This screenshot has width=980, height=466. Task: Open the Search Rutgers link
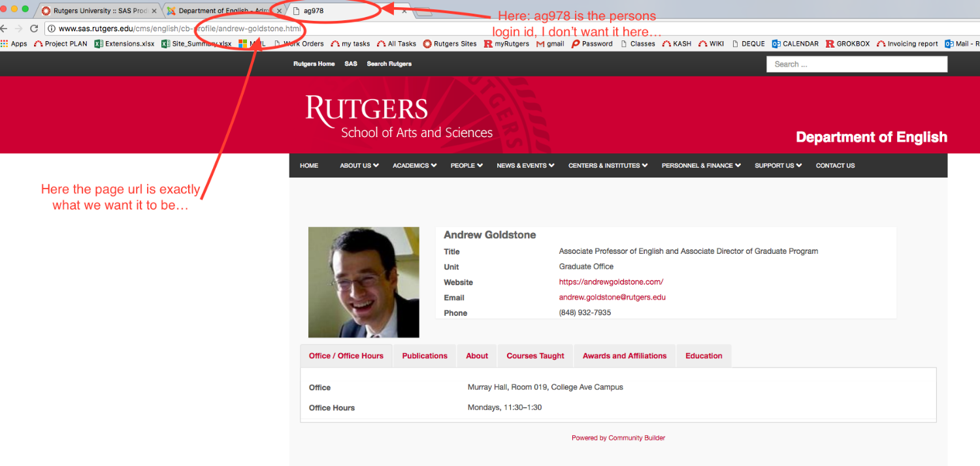pos(389,64)
